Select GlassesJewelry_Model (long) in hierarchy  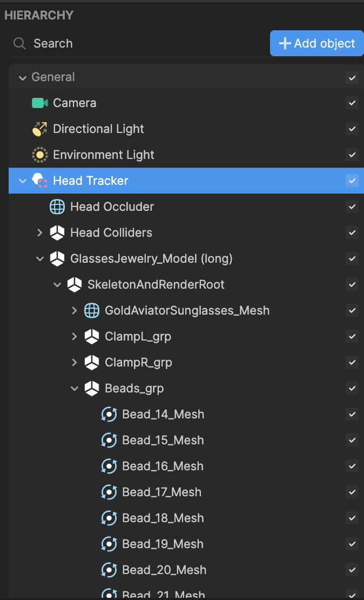(151, 258)
